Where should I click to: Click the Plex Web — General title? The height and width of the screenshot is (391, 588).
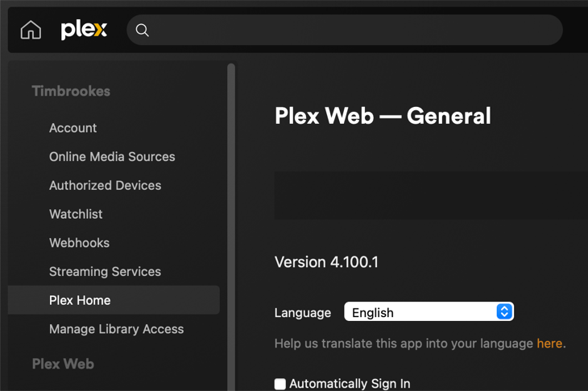point(383,116)
